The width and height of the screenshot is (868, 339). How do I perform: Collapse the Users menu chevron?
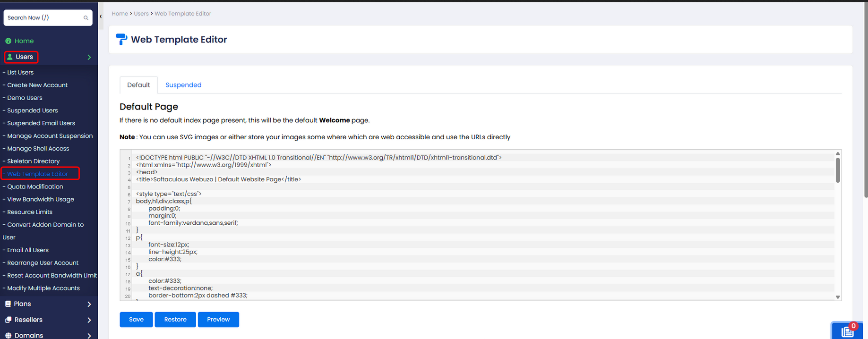point(89,57)
